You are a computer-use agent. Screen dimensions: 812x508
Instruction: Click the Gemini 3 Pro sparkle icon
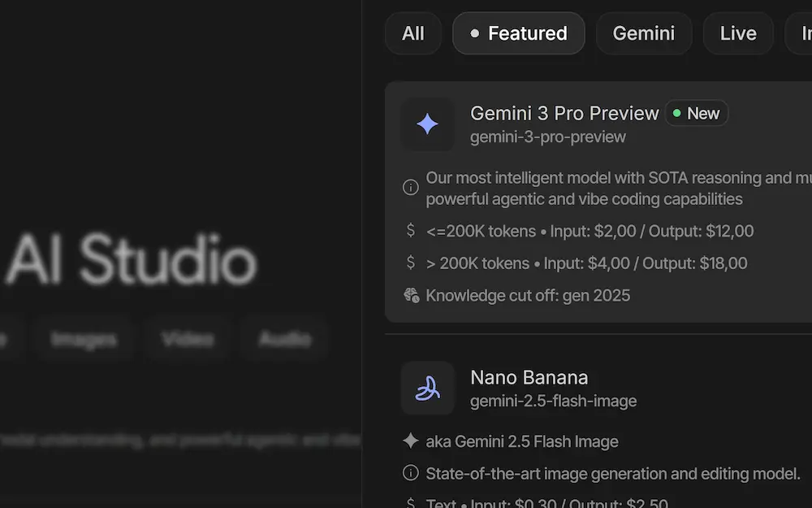click(x=427, y=124)
